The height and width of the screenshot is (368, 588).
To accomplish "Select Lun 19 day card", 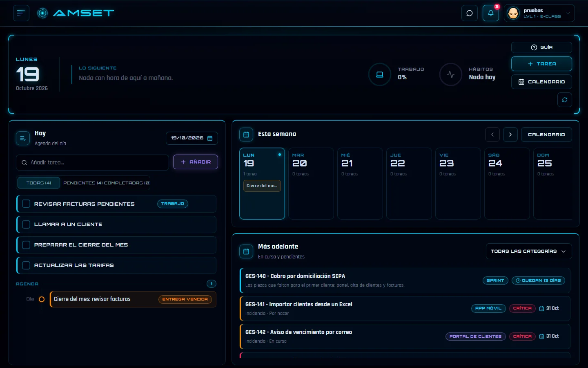I will coord(262,184).
